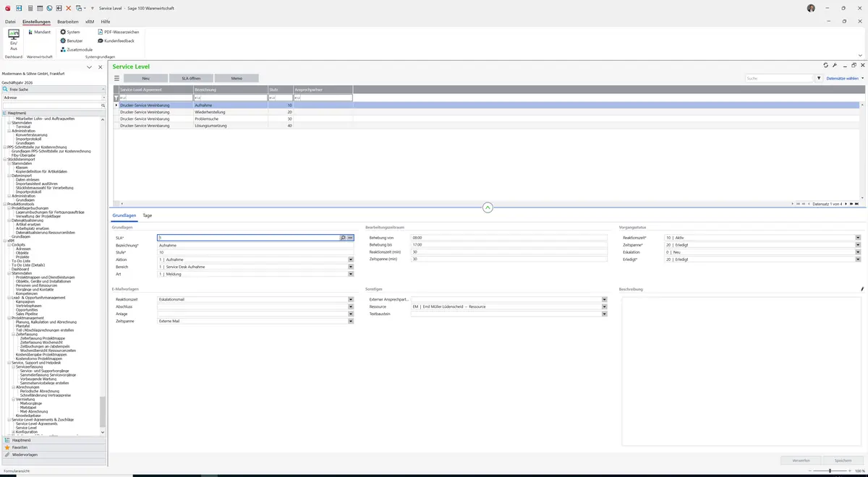The height and width of the screenshot is (477, 868).
Task: Open the Reaktionszeit dropdown with Eskalationsmail
Action: (351, 299)
